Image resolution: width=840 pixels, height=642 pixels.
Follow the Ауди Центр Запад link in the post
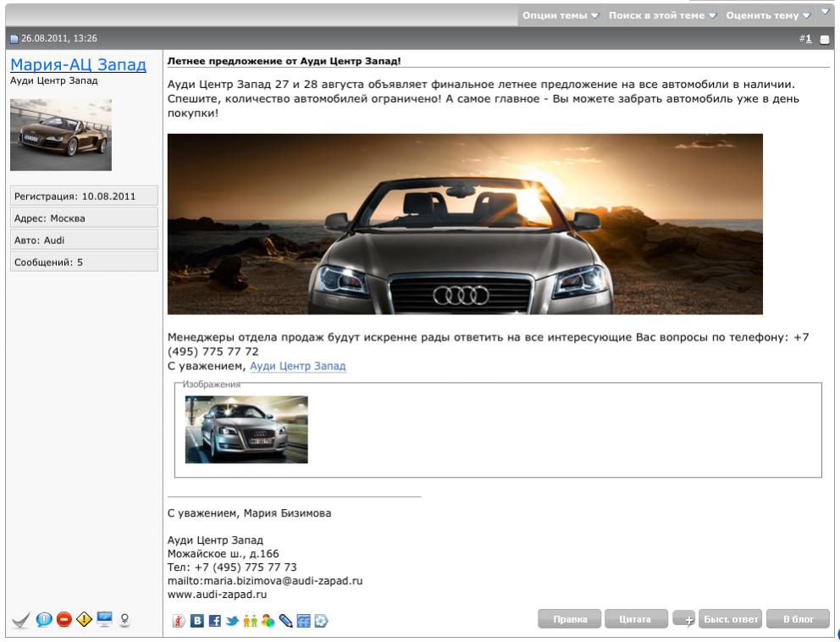[x=298, y=366]
